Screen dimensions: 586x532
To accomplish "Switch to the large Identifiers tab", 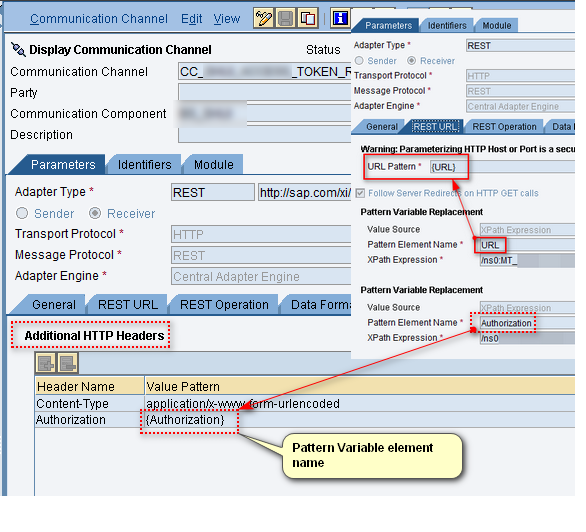I will (x=144, y=165).
